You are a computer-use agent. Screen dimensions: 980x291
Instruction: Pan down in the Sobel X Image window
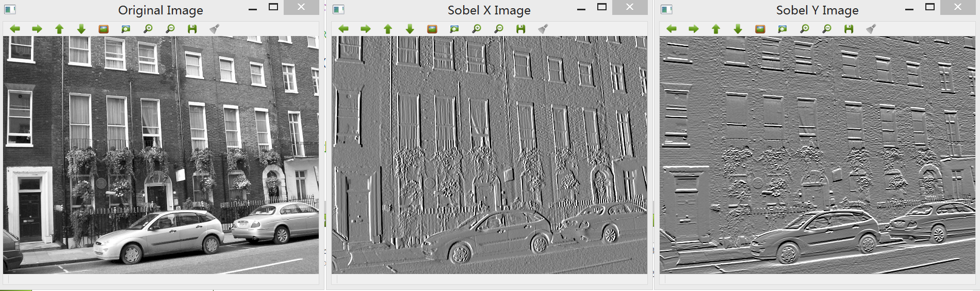coord(410,29)
